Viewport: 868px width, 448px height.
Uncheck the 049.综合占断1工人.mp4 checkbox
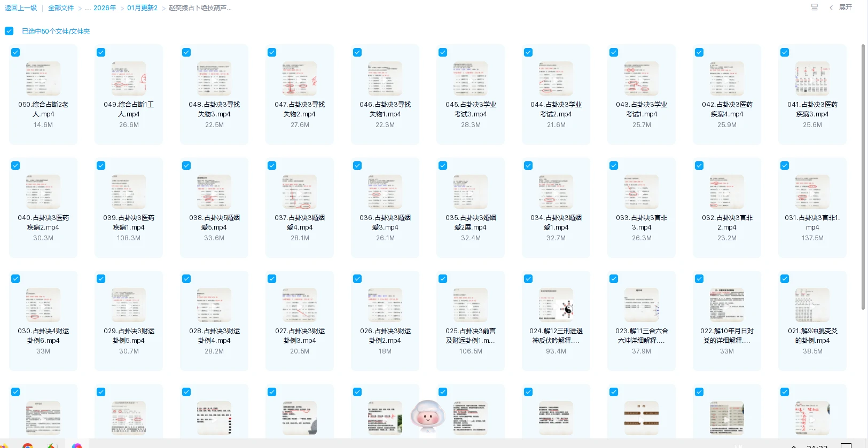pyautogui.click(x=101, y=52)
